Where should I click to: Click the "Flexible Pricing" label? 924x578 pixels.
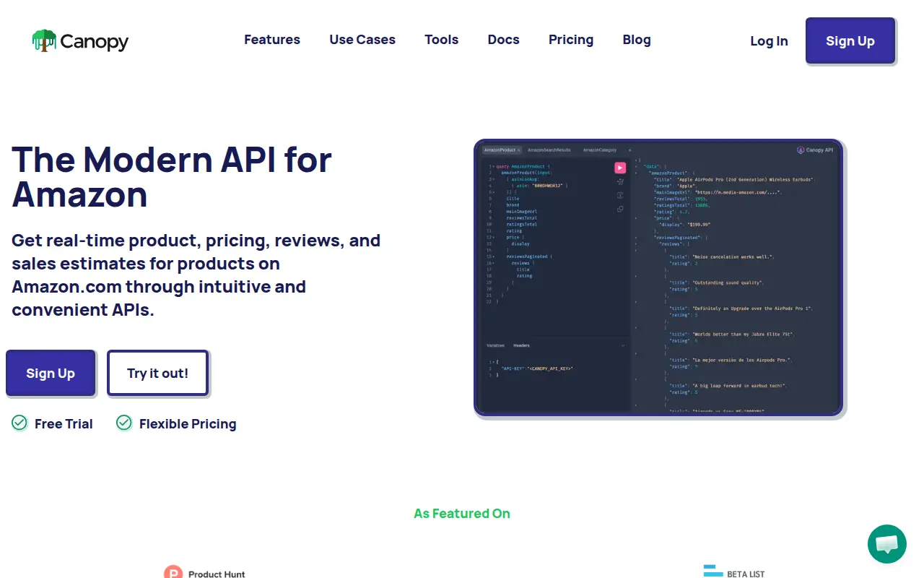188,424
